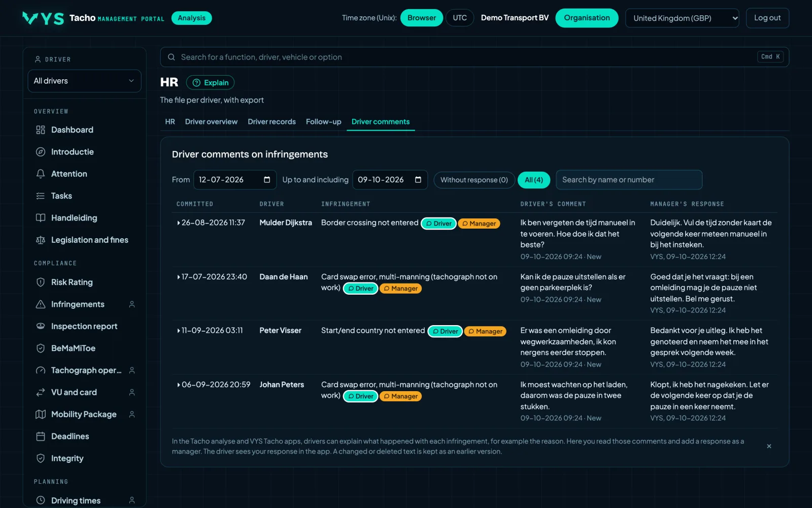Open the United Kingdom (GBP) country dropdown
The image size is (812, 508).
pos(682,18)
